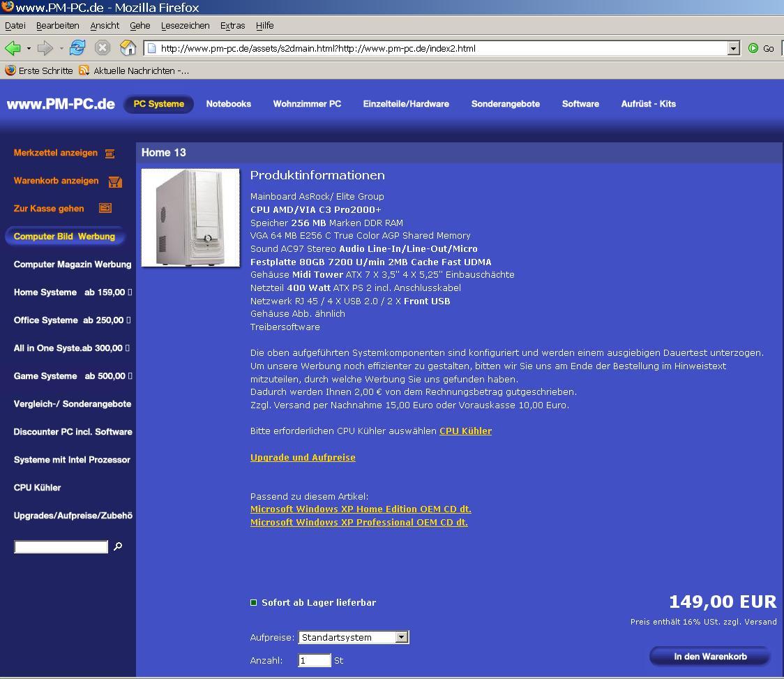Open the Bearbeiten menu

[x=57, y=26]
